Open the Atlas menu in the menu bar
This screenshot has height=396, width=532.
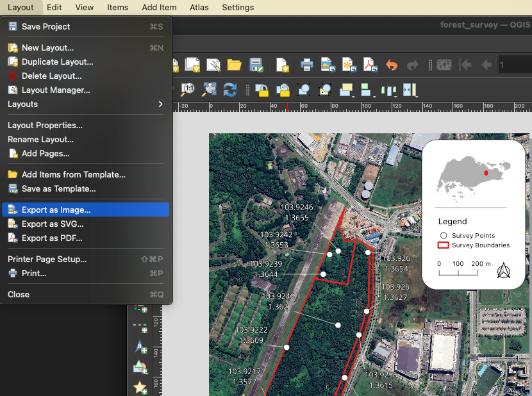coord(199,8)
